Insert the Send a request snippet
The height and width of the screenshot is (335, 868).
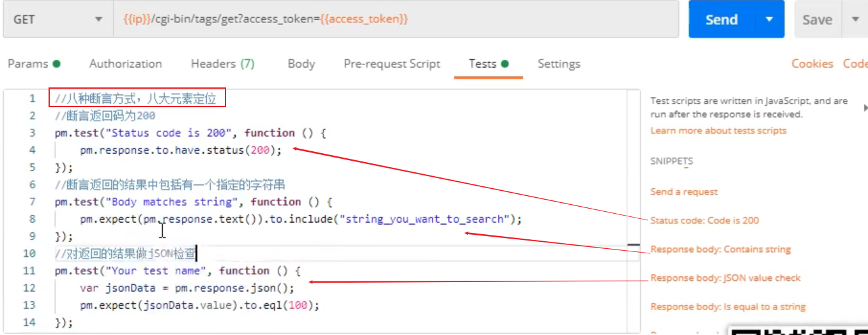click(684, 191)
